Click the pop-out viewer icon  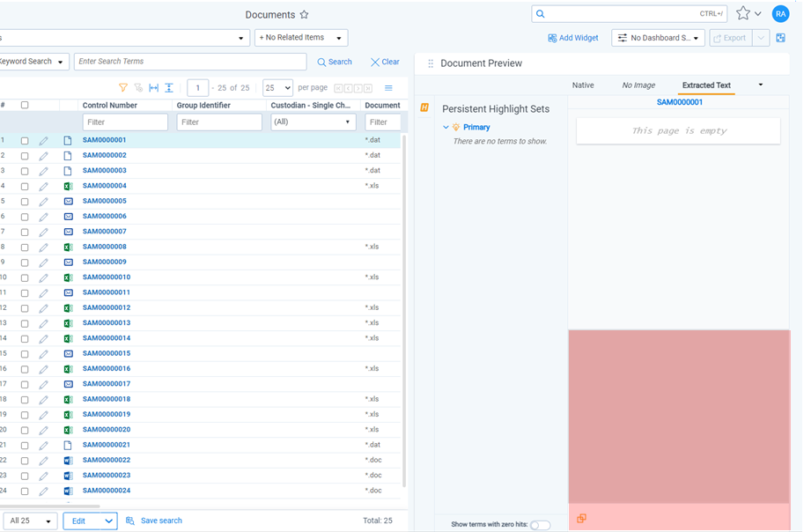pos(581,518)
